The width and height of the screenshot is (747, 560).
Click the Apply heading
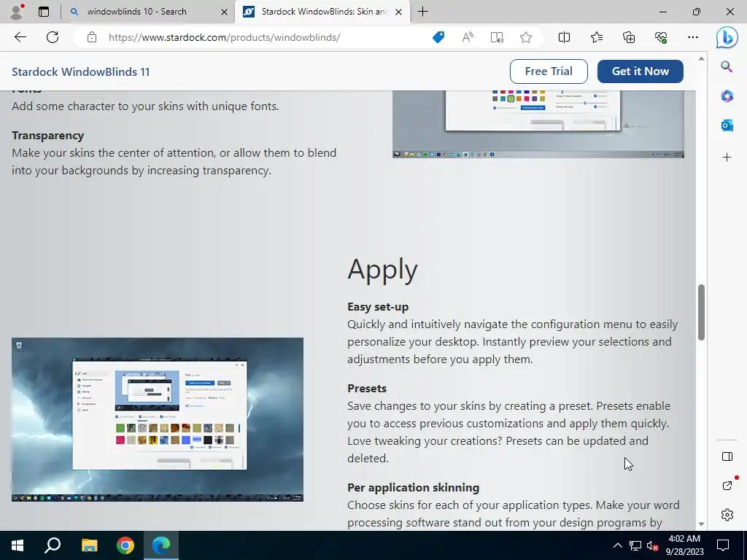point(382,270)
